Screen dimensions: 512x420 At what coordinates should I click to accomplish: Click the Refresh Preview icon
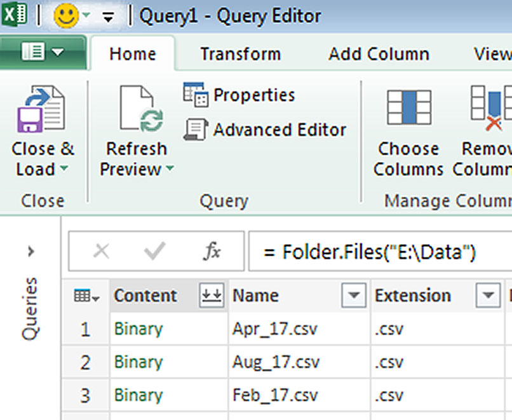coord(137,108)
